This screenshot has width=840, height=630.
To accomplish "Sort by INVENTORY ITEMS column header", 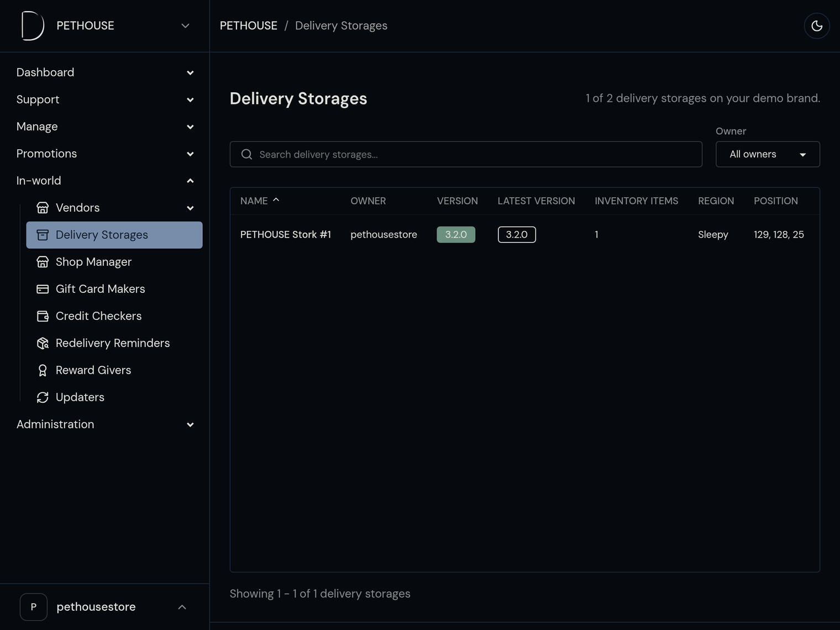I will tap(637, 201).
